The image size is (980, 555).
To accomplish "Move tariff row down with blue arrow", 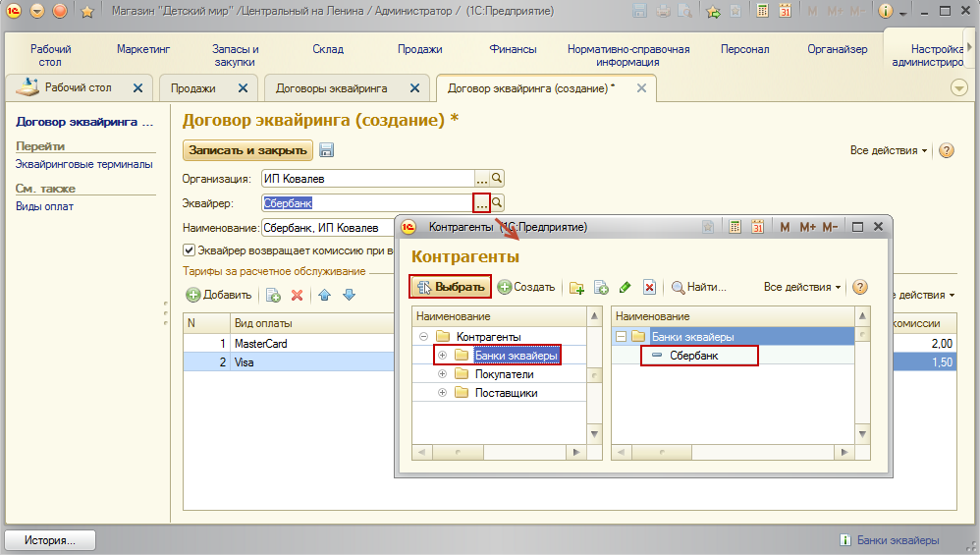I will coord(350,295).
